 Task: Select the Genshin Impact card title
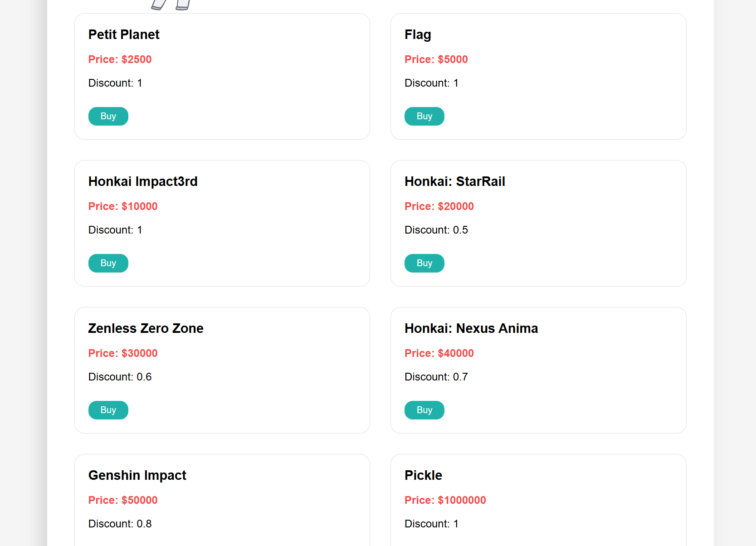coord(137,475)
